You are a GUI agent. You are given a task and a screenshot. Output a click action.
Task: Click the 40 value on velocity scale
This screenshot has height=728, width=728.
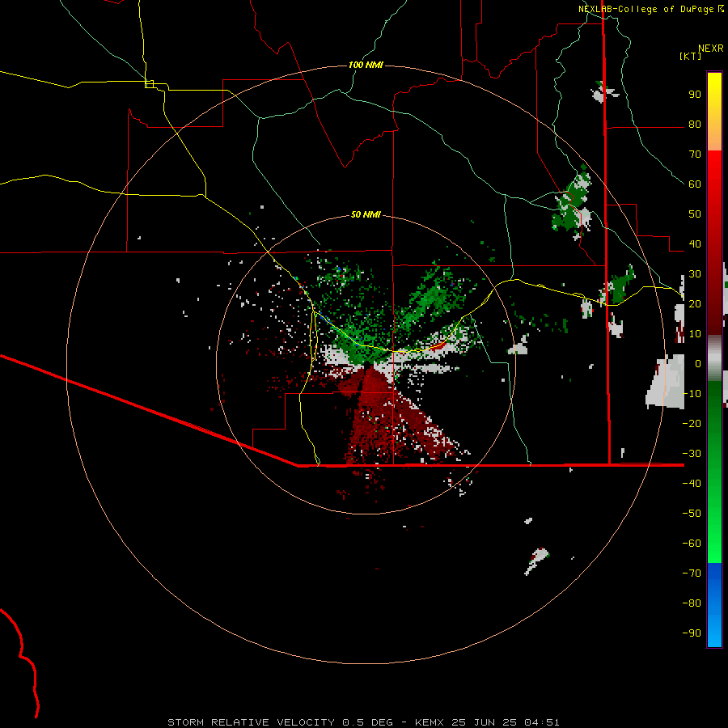click(x=695, y=243)
